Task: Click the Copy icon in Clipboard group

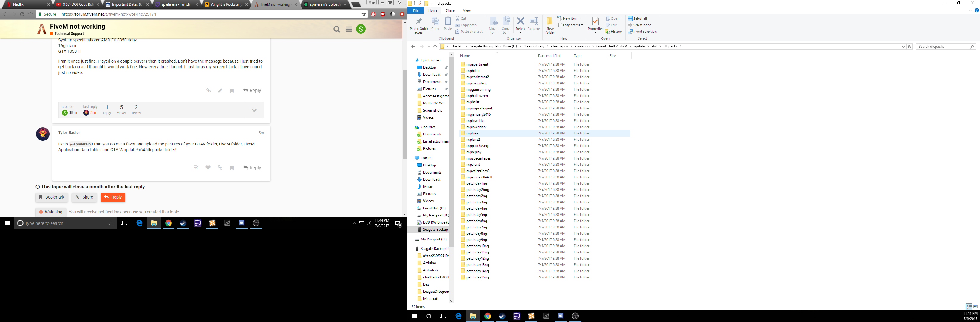Action: [x=435, y=24]
